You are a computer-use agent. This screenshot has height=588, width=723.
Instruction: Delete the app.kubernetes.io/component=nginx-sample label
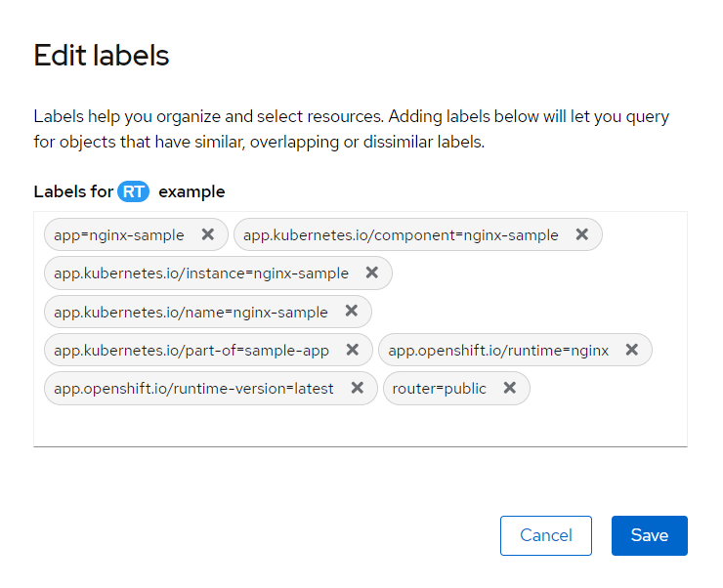[x=581, y=234]
